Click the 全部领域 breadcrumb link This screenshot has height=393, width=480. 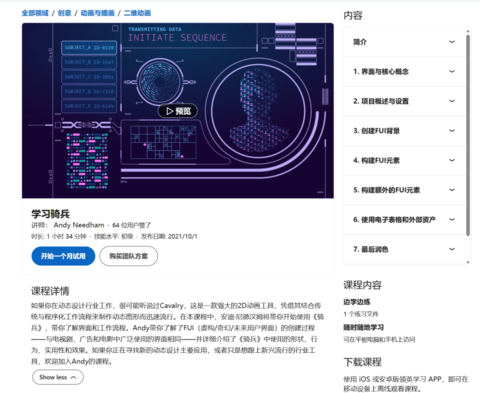pyautogui.click(x=35, y=13)
